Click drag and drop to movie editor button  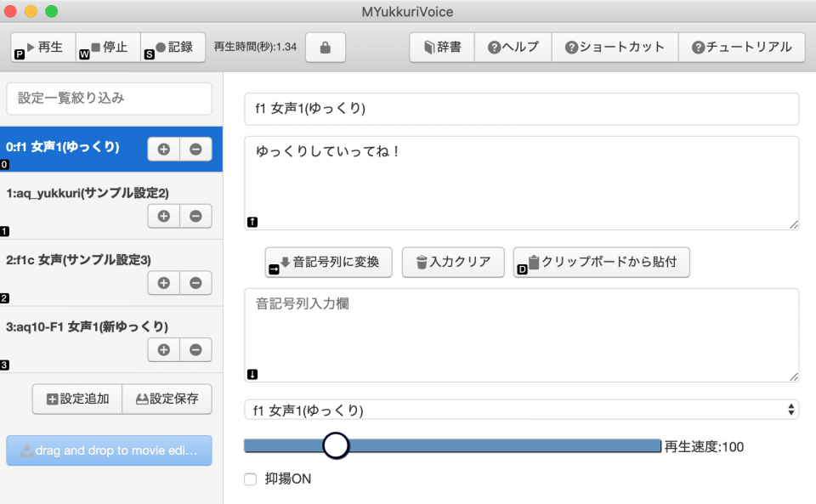click(110, 450)
